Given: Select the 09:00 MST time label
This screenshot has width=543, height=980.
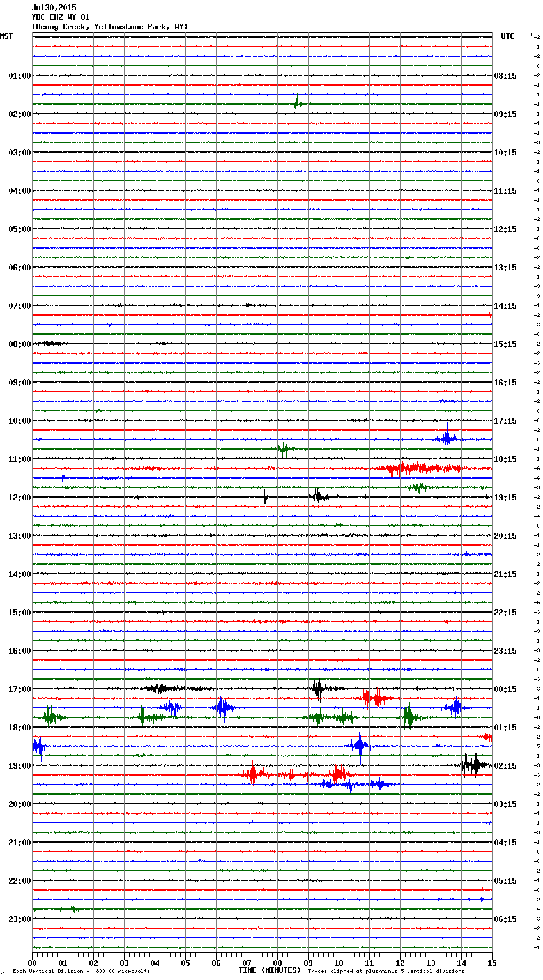Looking at the screenshot, I should tap(19, 383).
